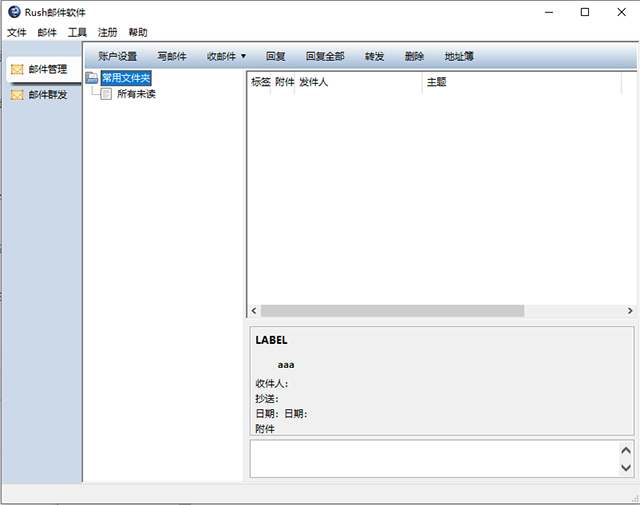Click the 抄送: label

[267, 399]
